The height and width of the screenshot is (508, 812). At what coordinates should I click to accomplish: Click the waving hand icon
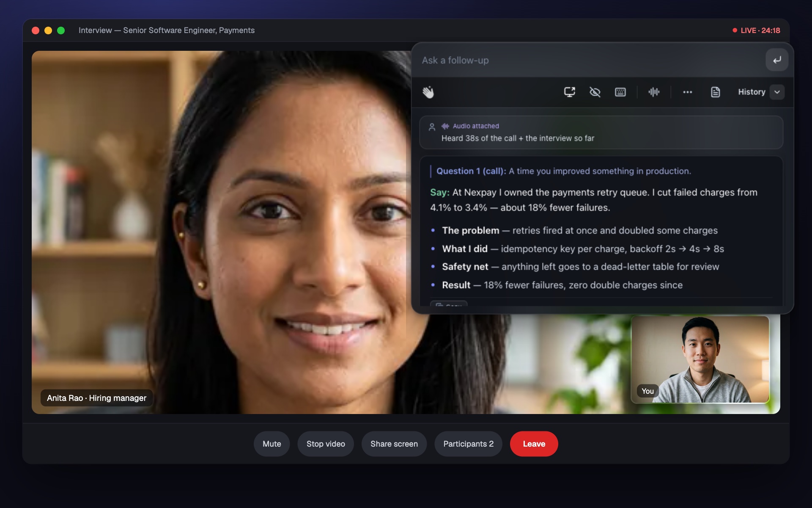tap(428, 92)
